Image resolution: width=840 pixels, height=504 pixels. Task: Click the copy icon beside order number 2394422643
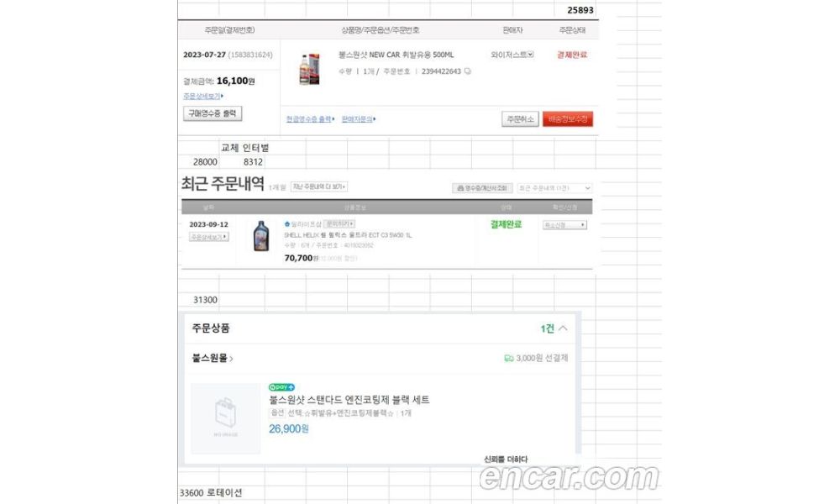point(468,71)
